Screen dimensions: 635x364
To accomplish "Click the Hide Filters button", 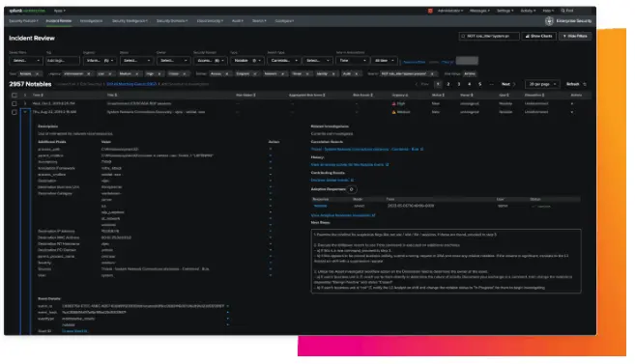I will coord(575,36).
